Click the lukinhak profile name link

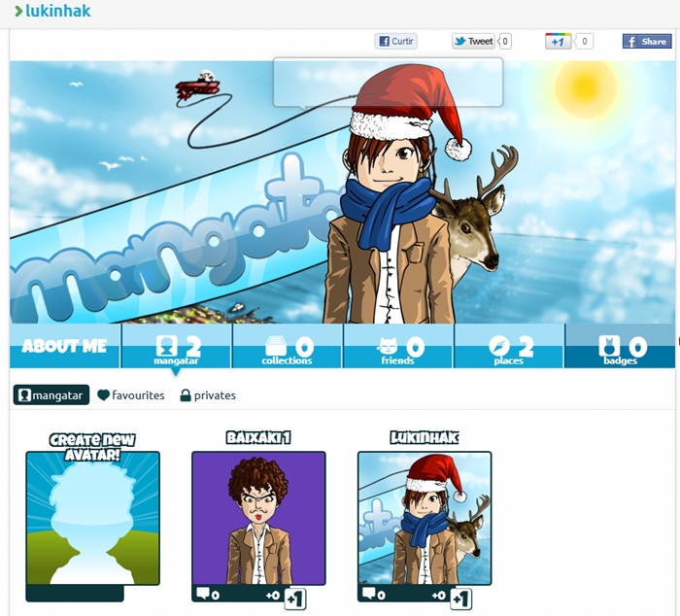point(58,11)
